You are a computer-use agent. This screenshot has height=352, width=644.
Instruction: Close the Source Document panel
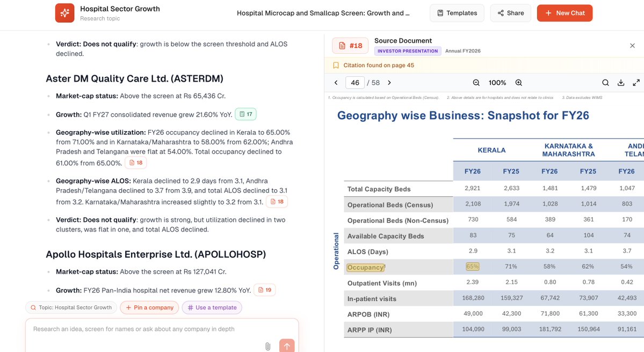(x=633, y=46)
